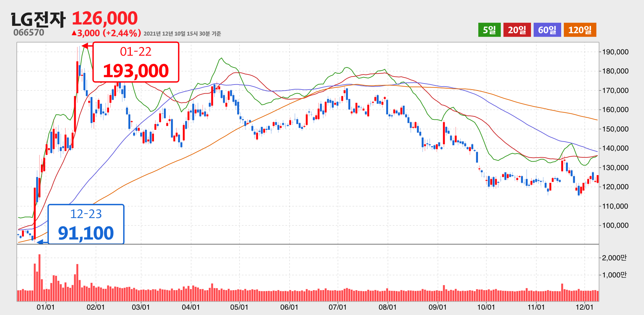This screenshot has height=315, width=644.
Task: Click the 150,000 price axis label
Action: pyautogui.click(x=615, y=129)
